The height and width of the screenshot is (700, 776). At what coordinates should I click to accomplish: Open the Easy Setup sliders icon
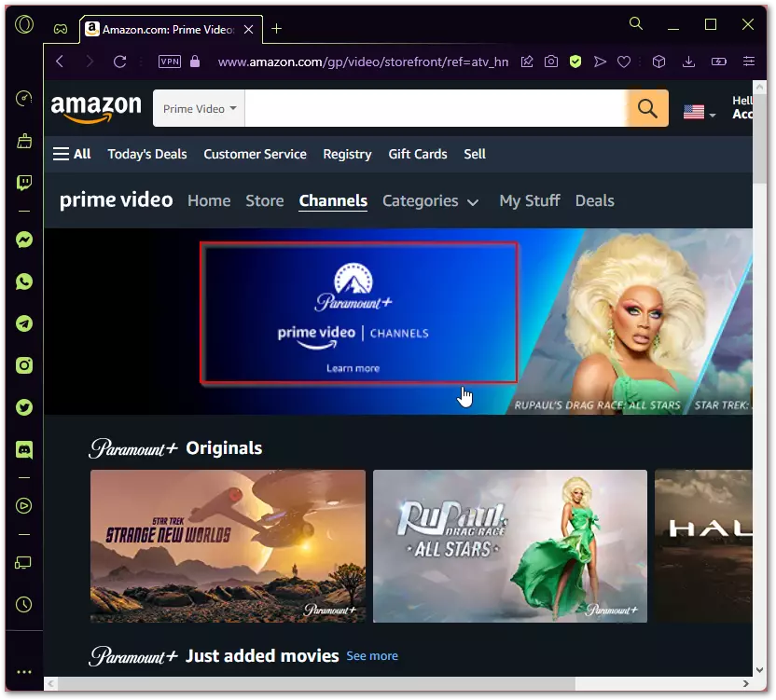pos(749,62)
